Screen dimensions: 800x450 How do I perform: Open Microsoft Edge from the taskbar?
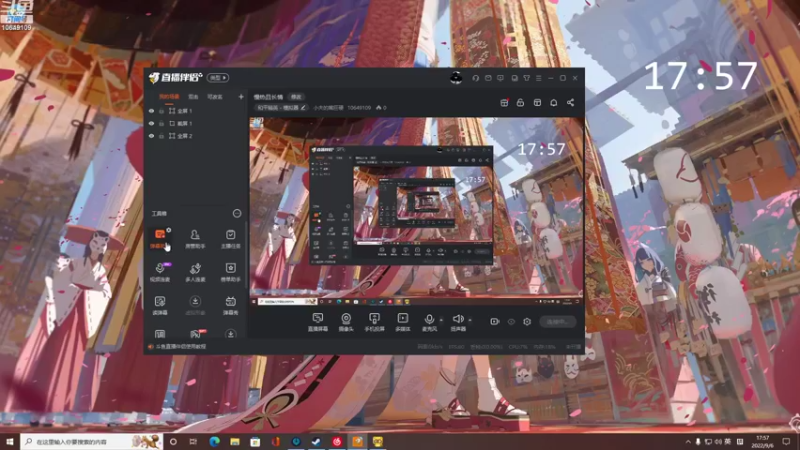pyautogui.click(x=214, y=441)
